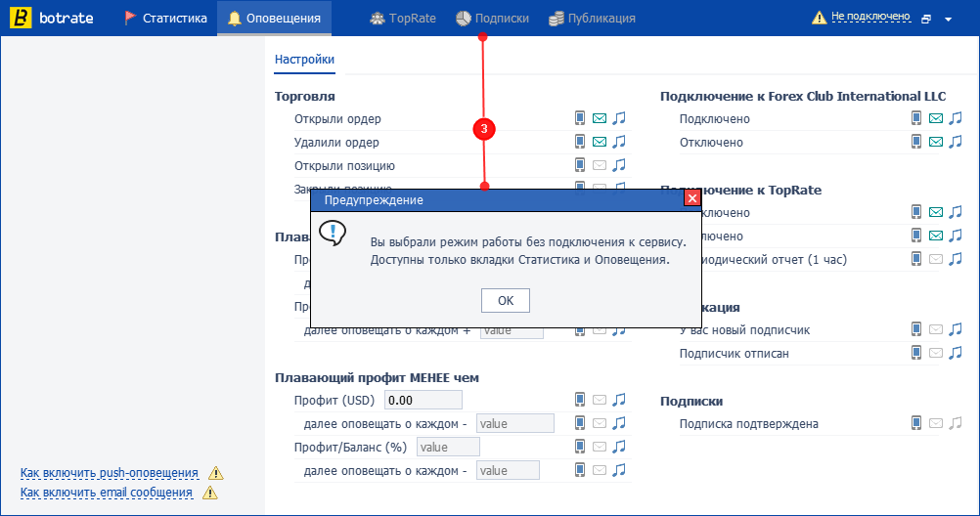The image size is (980, 516).
Task: Click the window restore icon in header
Action: coord(926,20)
